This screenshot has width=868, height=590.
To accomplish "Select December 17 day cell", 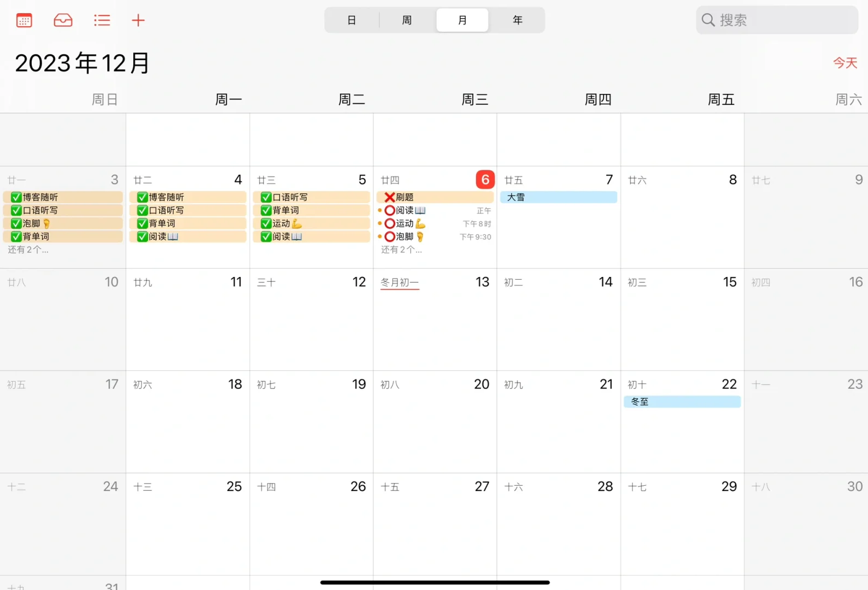I will click(x=63, y=422).
